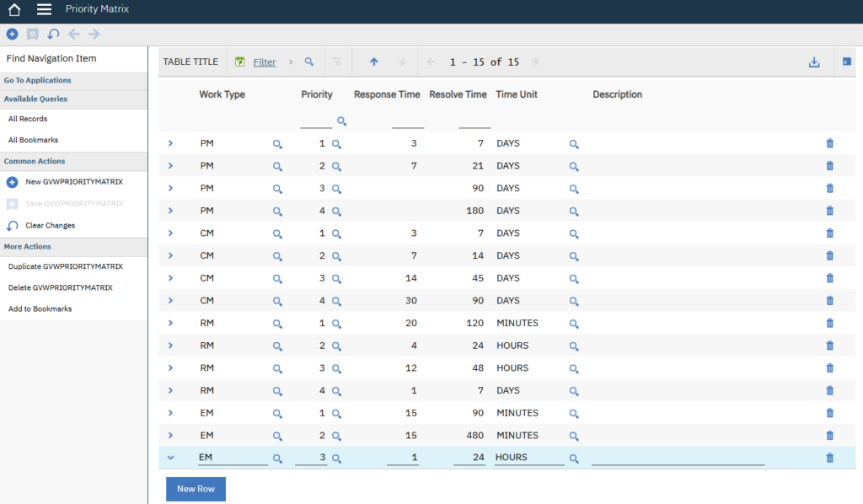Select New GVWPRIORITYMATRIX action
This screenshot has height=504, width=863.
[74, 181]
